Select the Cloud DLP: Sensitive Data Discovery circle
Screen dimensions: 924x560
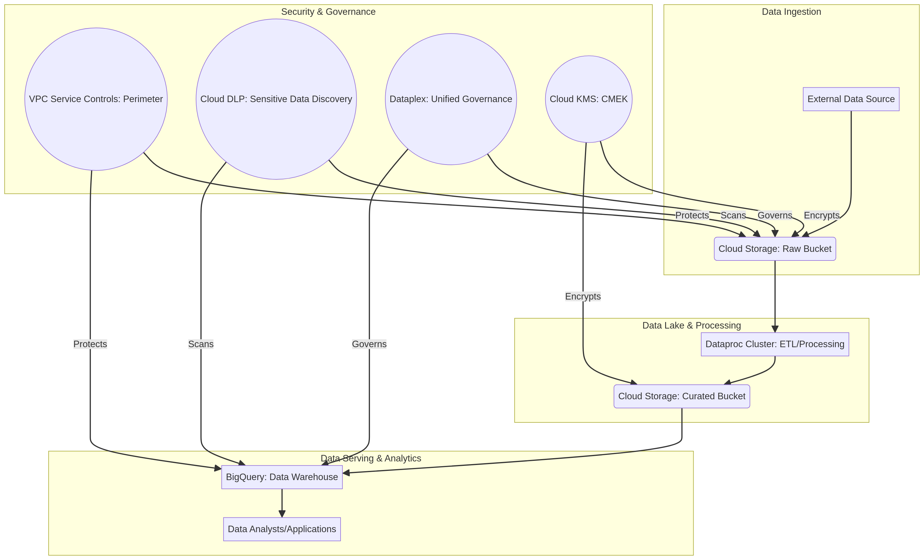[x=276, y=99]
